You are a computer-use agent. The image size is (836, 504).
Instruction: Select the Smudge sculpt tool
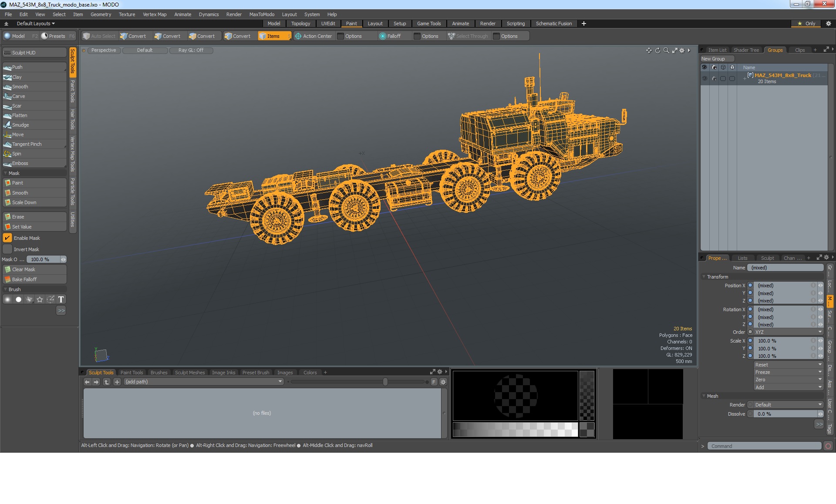34,125
